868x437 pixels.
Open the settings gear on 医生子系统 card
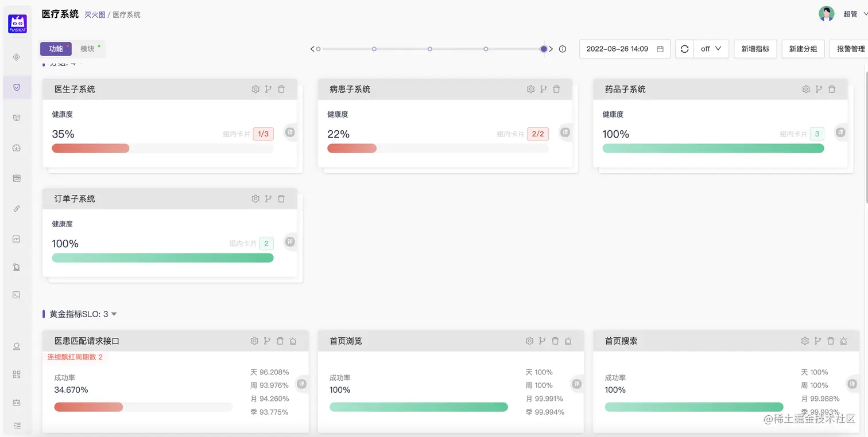pyautogui.click(x=255, y=89)
